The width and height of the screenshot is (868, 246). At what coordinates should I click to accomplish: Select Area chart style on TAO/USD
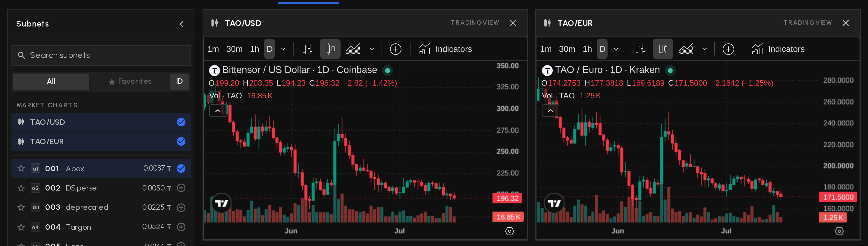click(353, 49)
